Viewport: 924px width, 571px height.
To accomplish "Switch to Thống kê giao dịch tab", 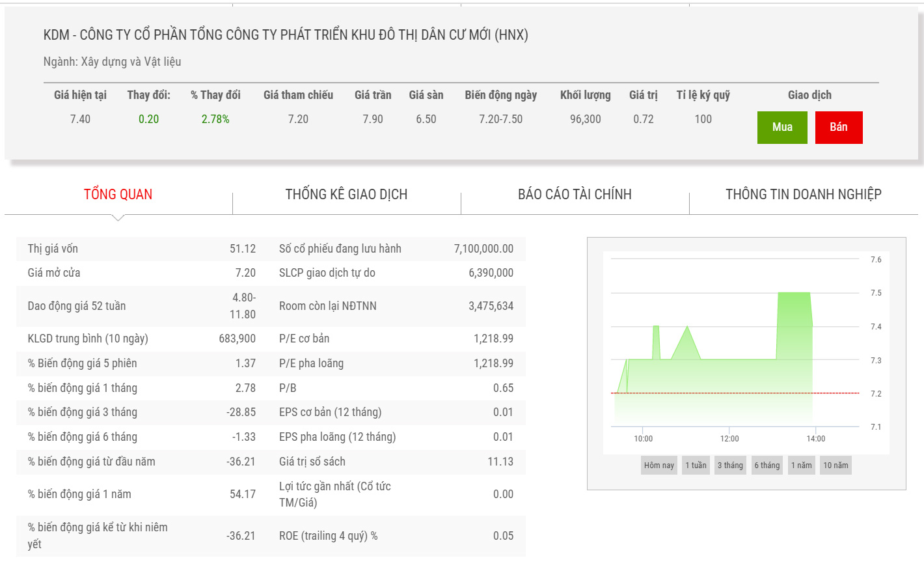I will click(x=346, y=194).
